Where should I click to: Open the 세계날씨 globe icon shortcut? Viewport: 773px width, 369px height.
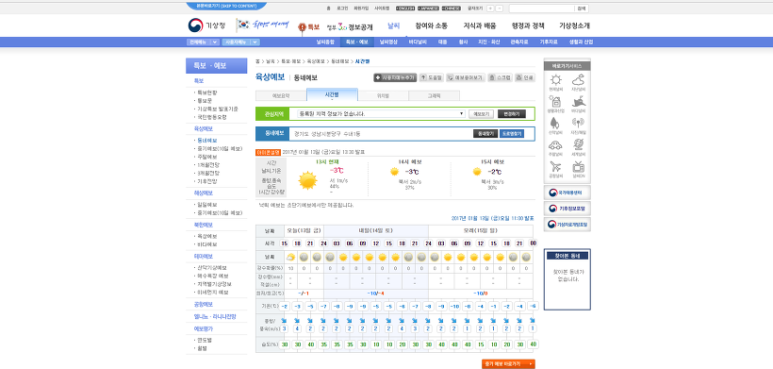coord(578,145)
